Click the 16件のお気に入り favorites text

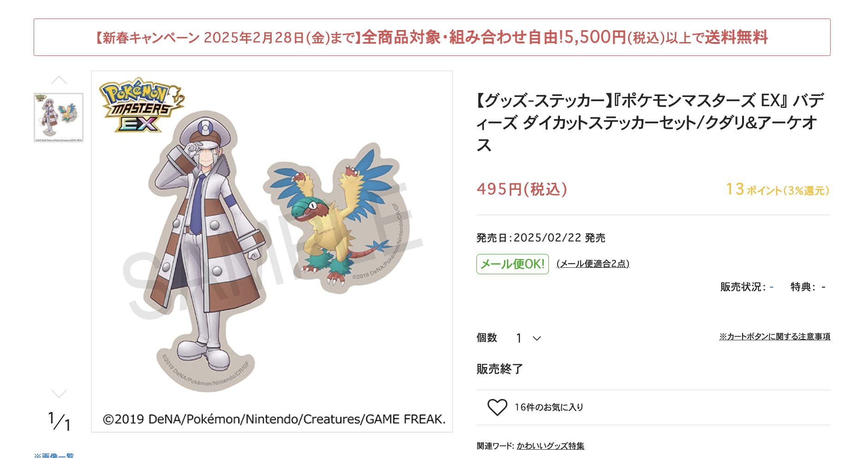pos(549,407)
